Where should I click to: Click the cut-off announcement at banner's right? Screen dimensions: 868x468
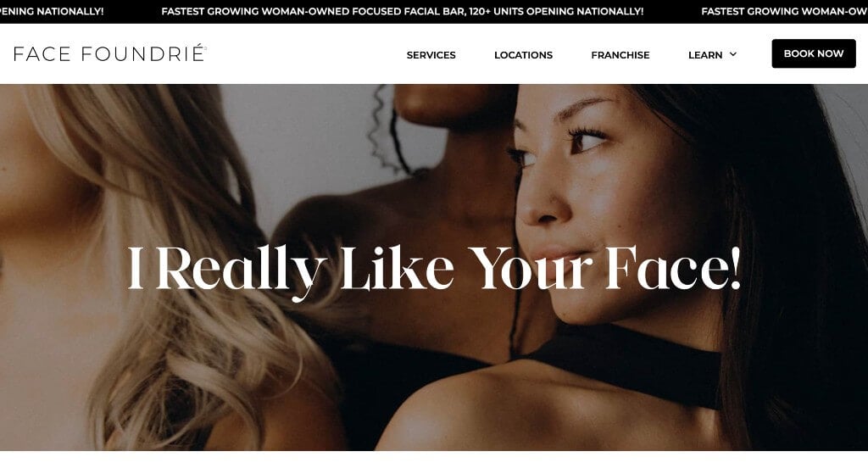(784, 11)
